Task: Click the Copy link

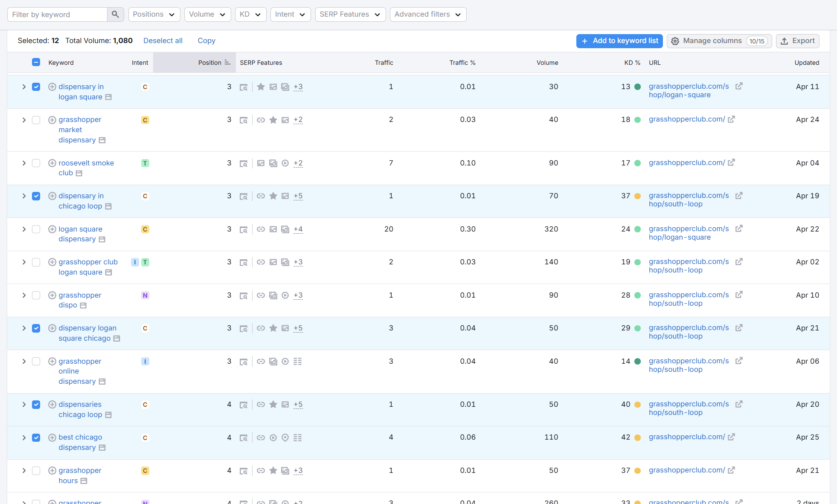Action: (206, 41)
